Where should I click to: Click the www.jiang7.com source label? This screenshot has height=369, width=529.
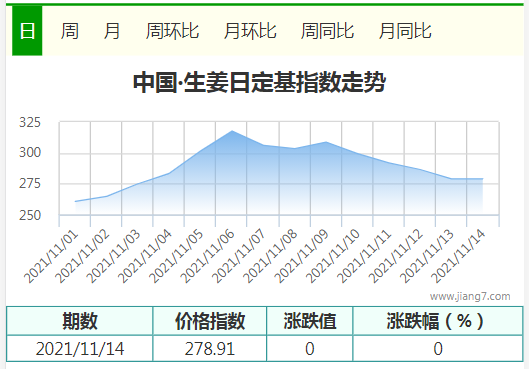pos(470,296)
